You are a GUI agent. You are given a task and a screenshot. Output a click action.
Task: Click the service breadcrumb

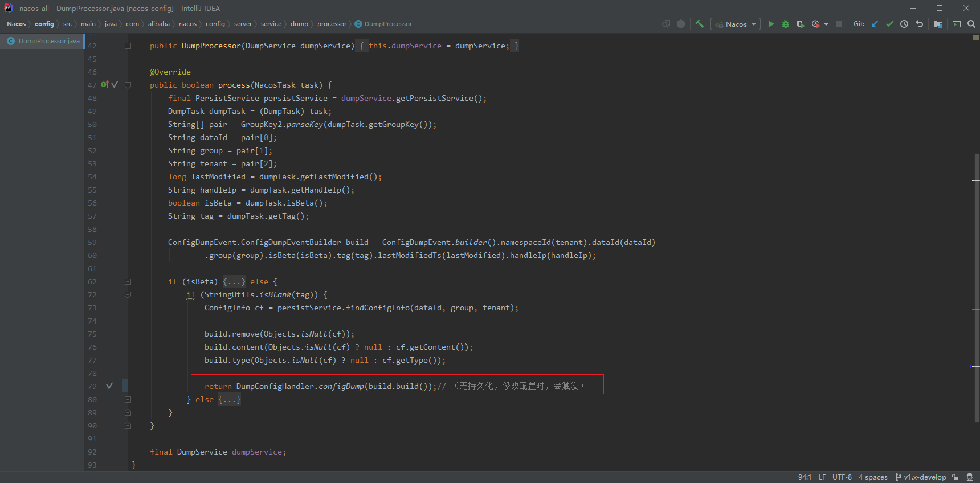pos(271,24)
